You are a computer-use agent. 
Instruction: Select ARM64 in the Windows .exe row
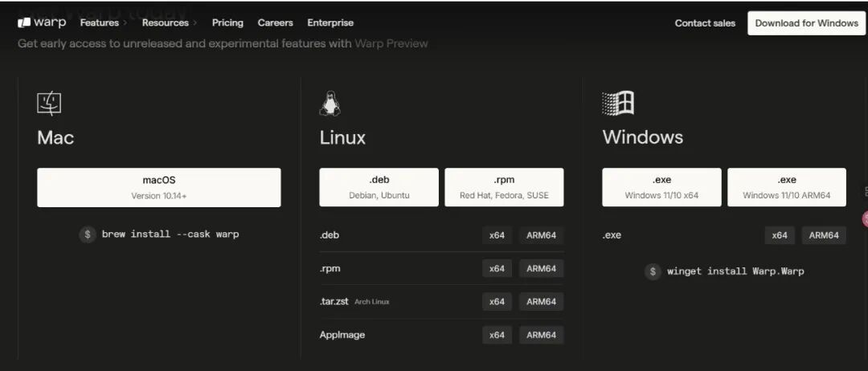tap(825, 235)
